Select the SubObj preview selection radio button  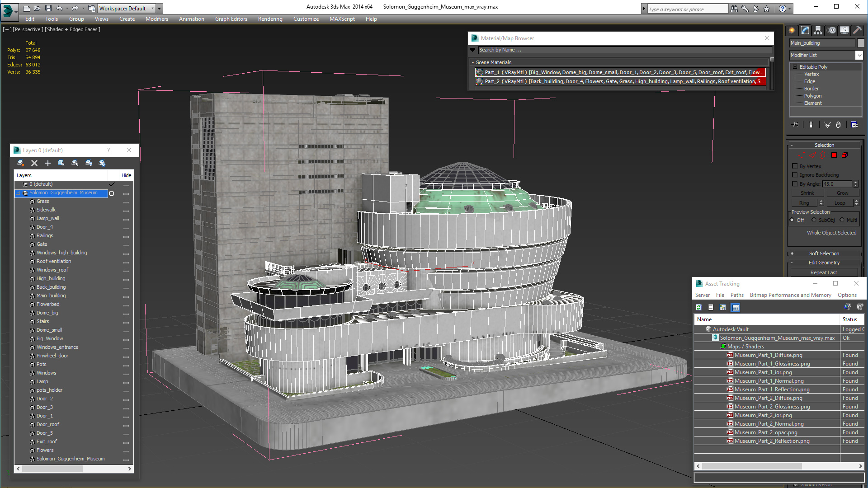[x=814, y=220]
